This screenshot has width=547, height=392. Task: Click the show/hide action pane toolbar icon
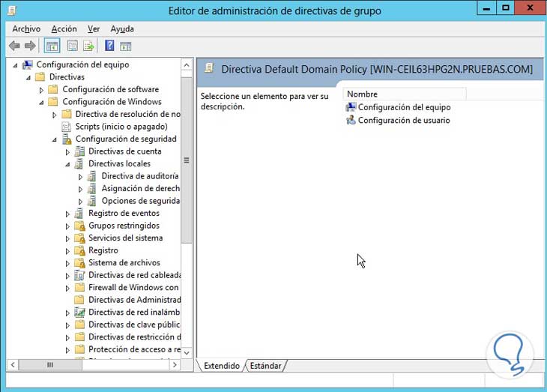tap(126, 46)
